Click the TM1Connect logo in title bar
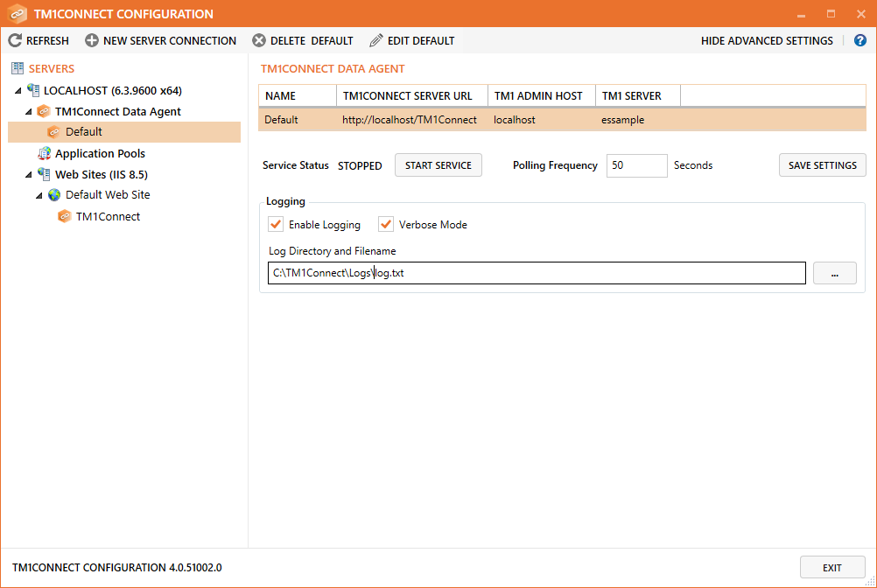 pyautogui.click(x=18, y=13)
